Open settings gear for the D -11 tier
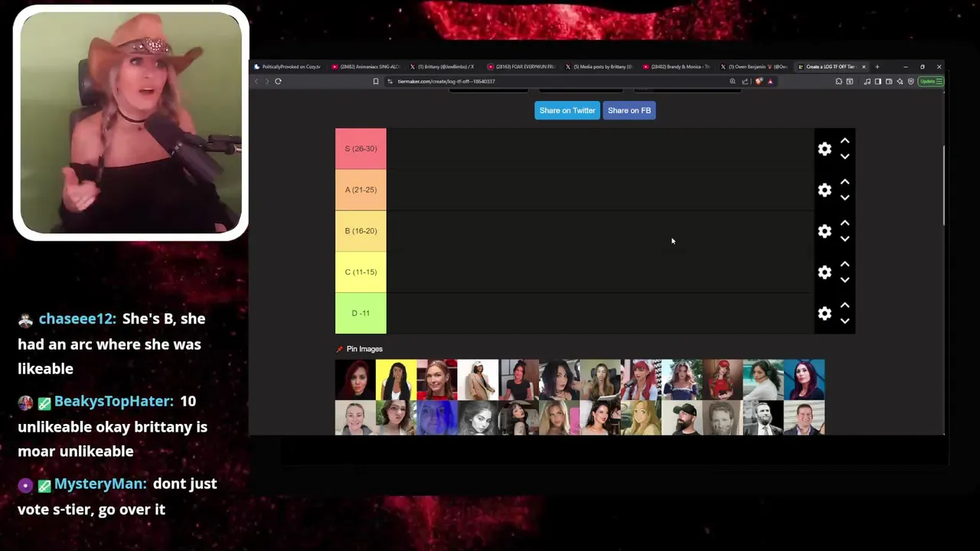Screen dimensions: 980x551 click(x=825, y=314)
